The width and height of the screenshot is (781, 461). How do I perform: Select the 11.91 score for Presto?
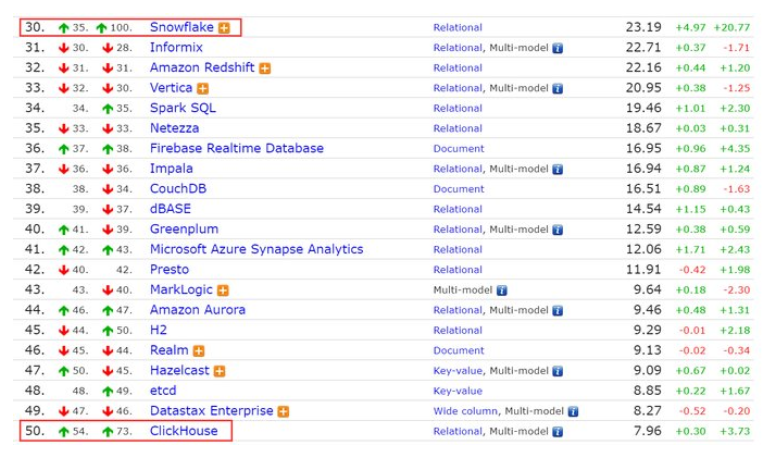[x=644, y=269]
